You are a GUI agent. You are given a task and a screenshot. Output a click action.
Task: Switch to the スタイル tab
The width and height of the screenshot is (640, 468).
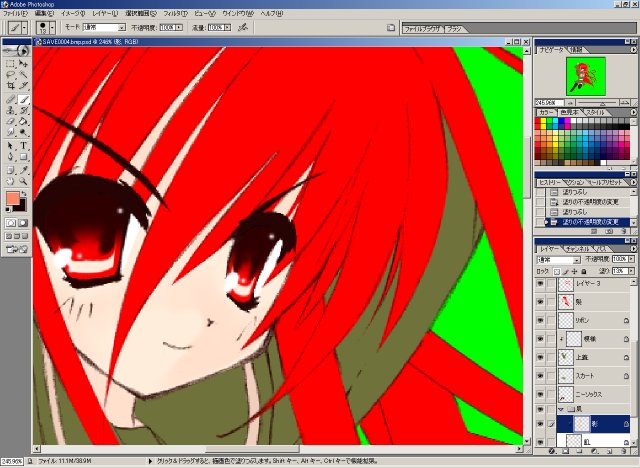pyautogui.click(x=596, y=112)
